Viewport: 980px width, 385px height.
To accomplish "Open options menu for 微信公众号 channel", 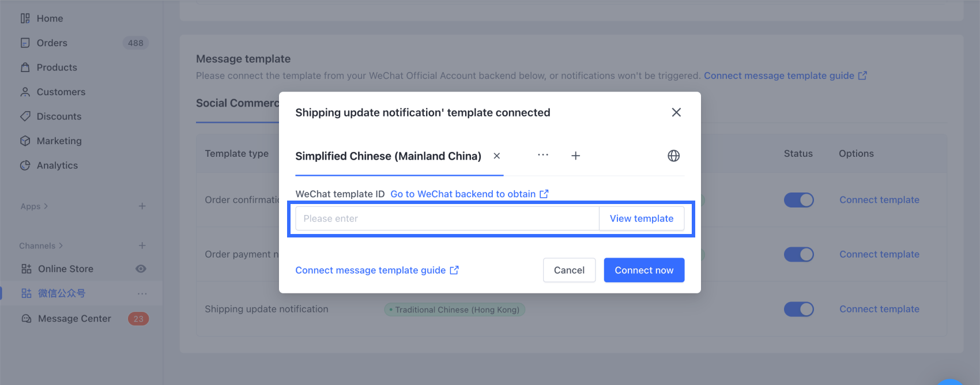I will (x=142, y=294).
